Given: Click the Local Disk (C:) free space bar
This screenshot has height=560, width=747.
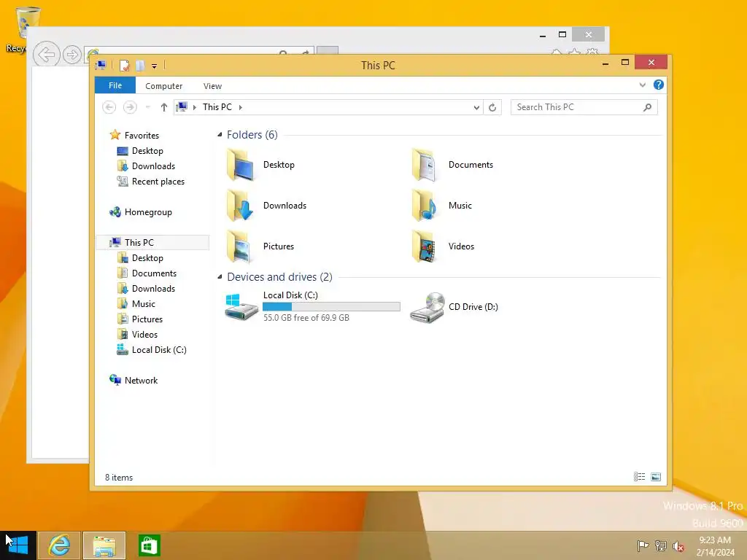Looking at the screenshot, I should click(x=332, y=307).
